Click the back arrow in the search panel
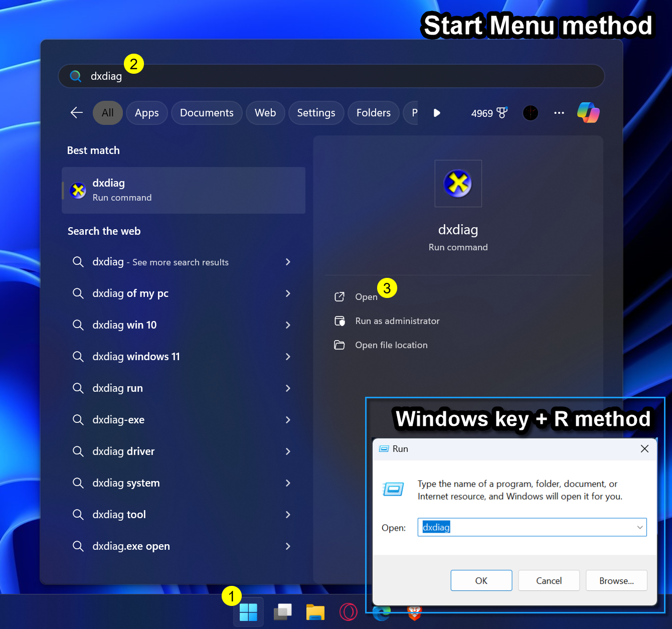Viewport: 672px width, 629px height. coord(76,113)
